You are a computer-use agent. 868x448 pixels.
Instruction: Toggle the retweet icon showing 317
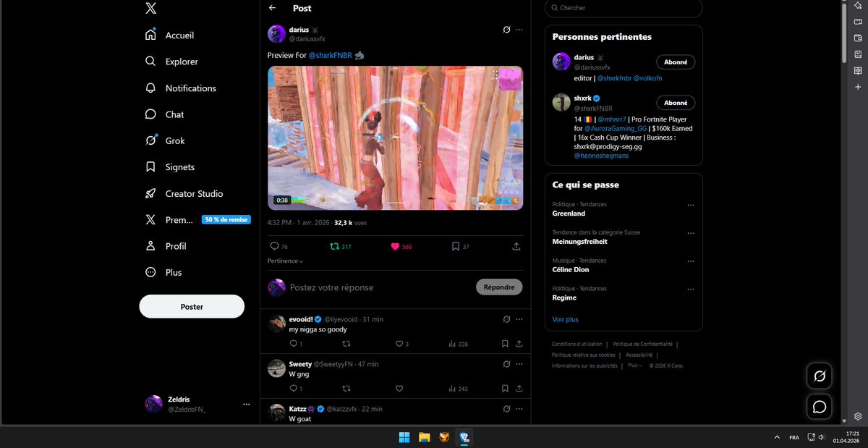tap(335, 246)
